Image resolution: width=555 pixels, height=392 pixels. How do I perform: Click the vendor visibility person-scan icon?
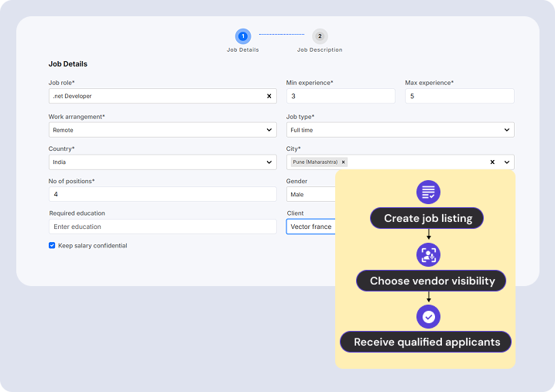[x=428, y=254]
